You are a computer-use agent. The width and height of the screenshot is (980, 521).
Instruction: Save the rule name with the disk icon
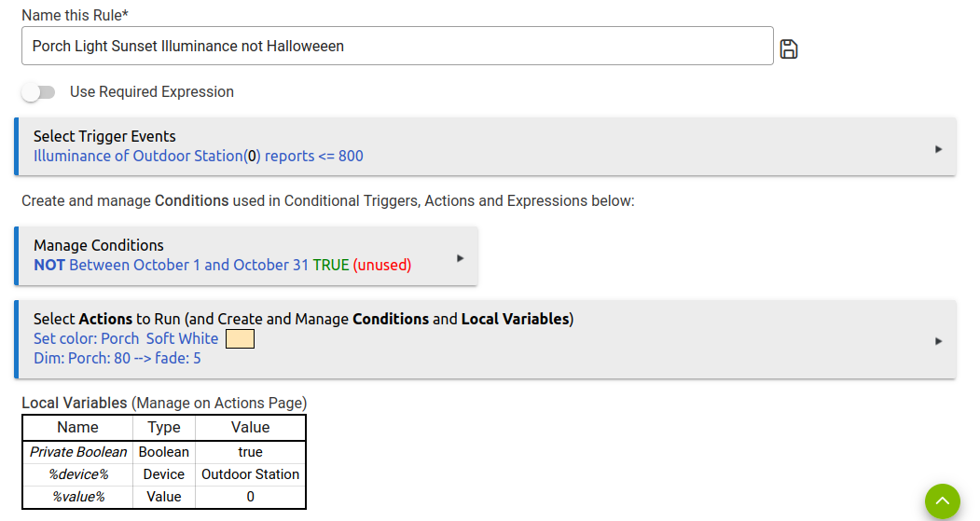(x=789, y=48)
